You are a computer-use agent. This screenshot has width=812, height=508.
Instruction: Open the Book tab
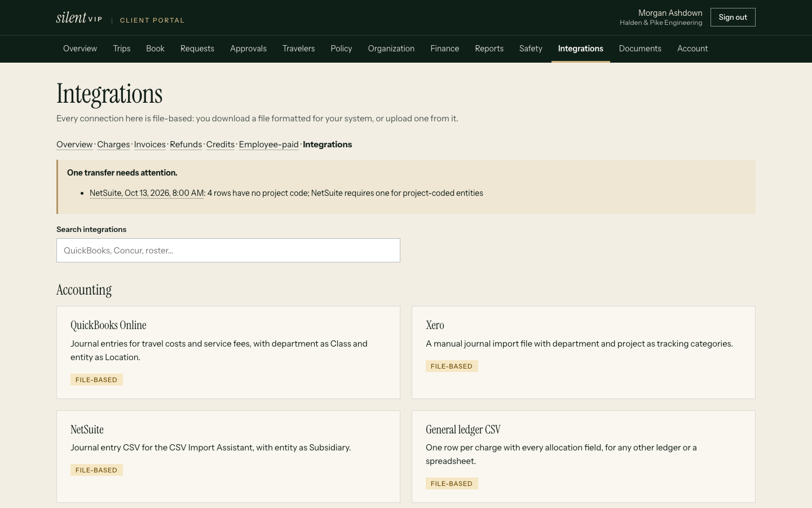point(155,49)
